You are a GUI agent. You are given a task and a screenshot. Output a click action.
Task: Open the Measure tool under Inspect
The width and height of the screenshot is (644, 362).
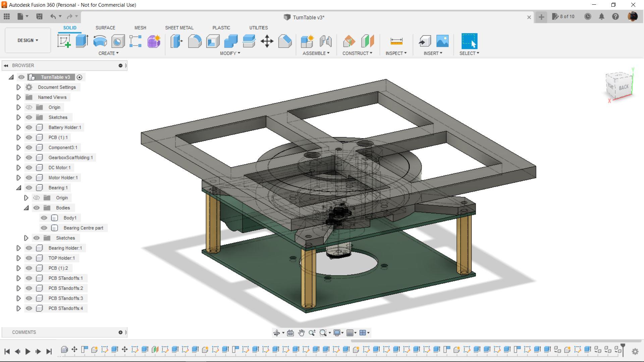pos(396,41)
